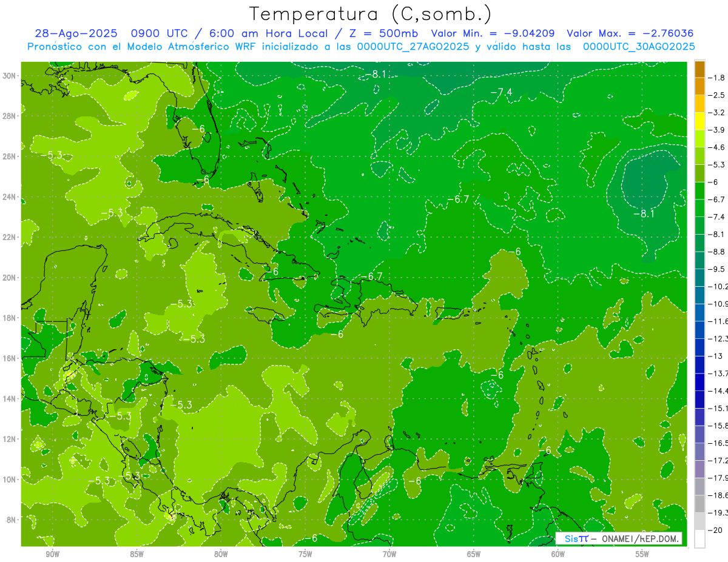
Task: Click the legend value -9.5
Action: 716,269
